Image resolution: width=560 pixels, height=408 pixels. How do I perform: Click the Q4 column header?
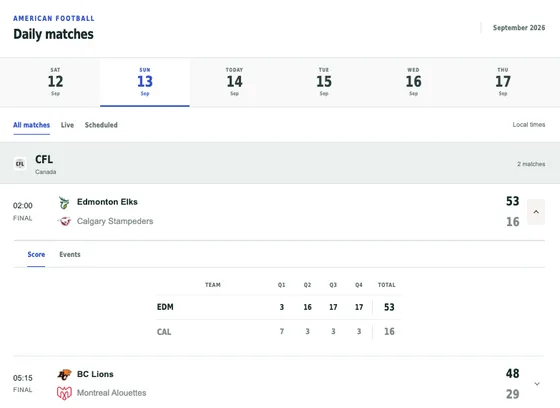pos(359,285)
